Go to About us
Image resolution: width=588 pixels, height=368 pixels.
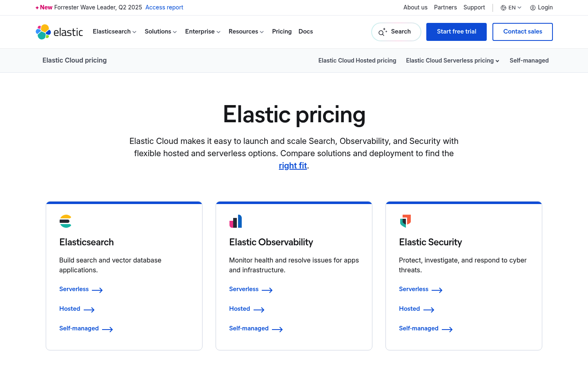point(415,7)
